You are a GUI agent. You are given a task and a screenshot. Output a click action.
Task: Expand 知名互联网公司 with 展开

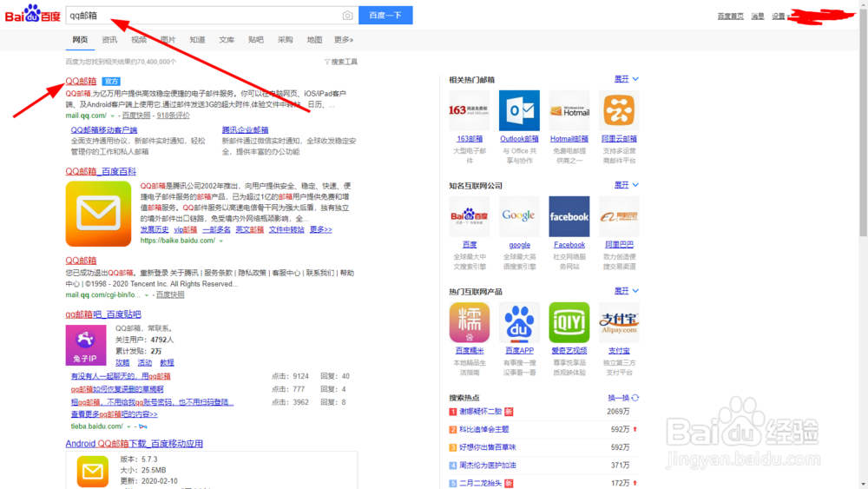tap(627, 185)
